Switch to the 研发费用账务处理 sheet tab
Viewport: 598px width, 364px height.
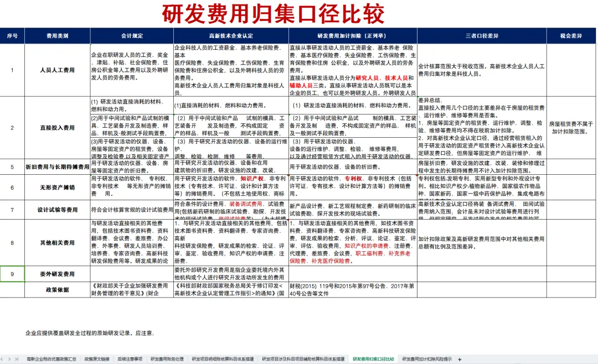167,359
